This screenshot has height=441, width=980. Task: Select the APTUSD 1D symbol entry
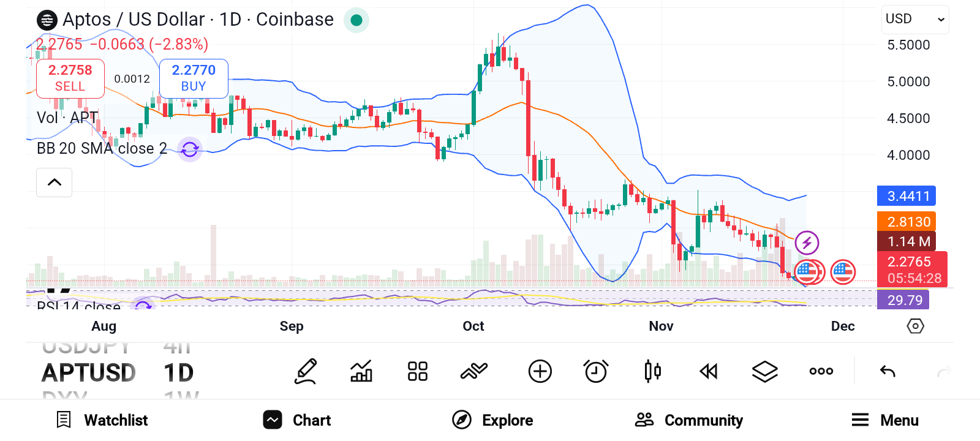pyautogui.click(x=89, y=372)
